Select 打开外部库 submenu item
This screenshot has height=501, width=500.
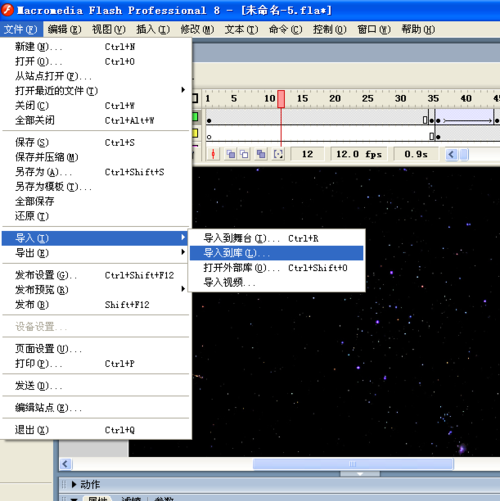[276, 268]
